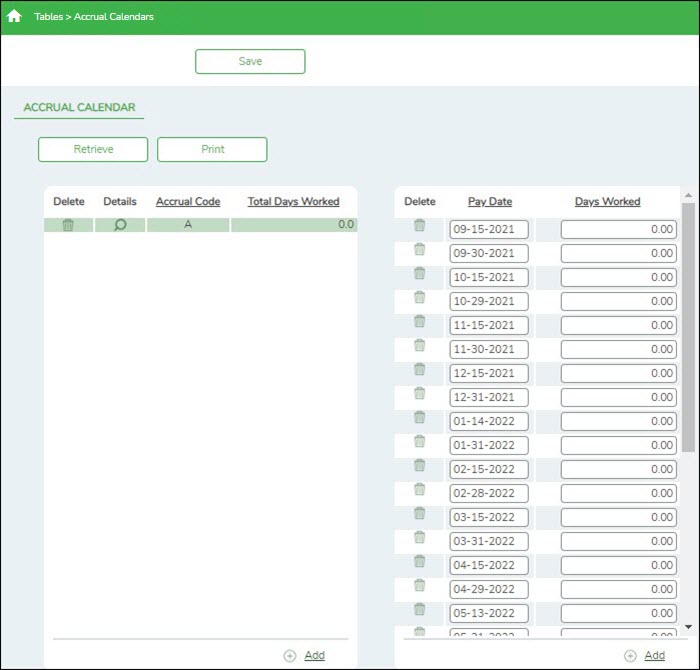Edit the 03-15-2022 pay date field
This screenshot has height=670, width=700.
(x=489, y=517)
